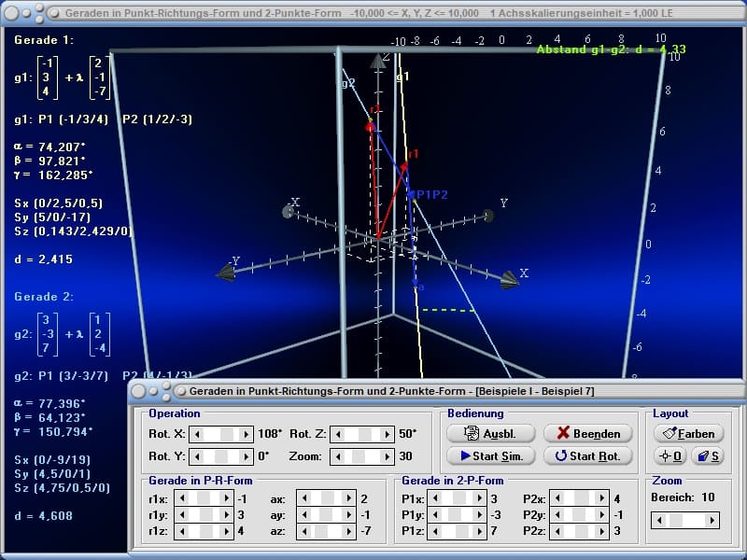Decrease ay value with left arrow
Image resolution: width=747 pixels, height=560 pixels.
[x=304, y=515]
